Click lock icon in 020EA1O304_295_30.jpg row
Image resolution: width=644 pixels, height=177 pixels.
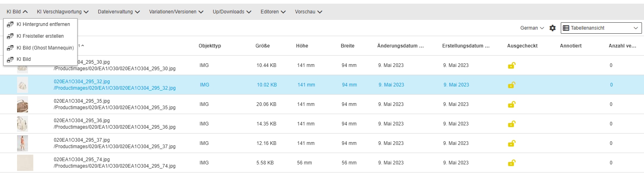point(512,65)
